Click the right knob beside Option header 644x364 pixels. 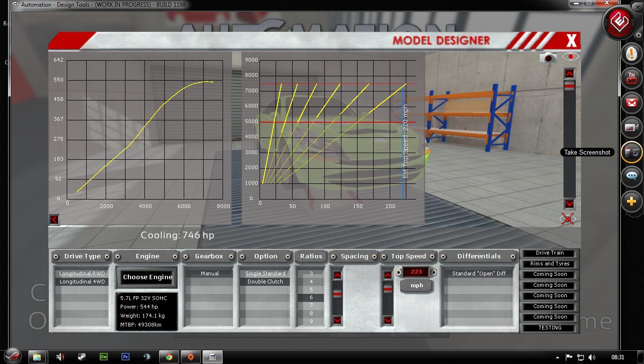tap(288, 256)
